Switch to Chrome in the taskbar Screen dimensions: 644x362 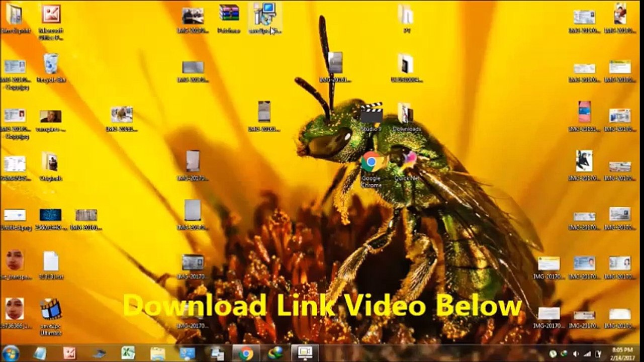coord(246,353)
